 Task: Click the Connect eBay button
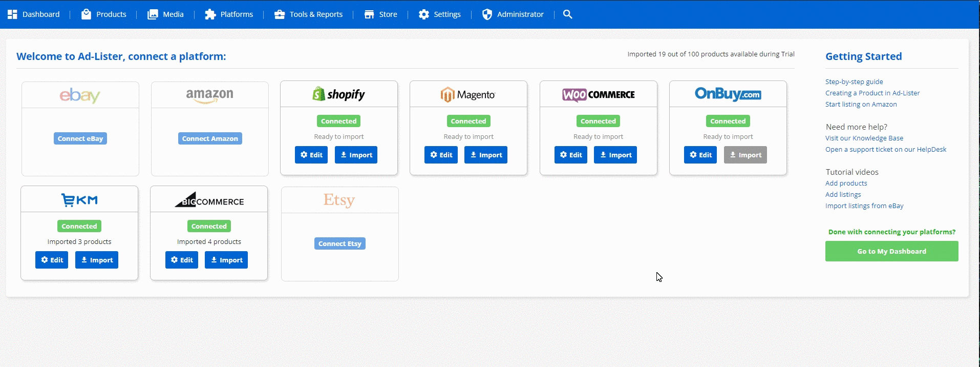pyautogui.click(x=80, y=138)
